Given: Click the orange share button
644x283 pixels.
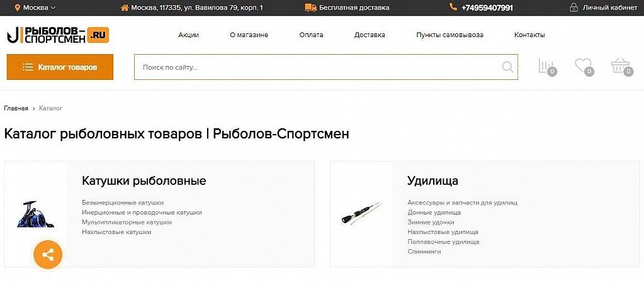Looking at the screenshot, I should coord(48,255).
